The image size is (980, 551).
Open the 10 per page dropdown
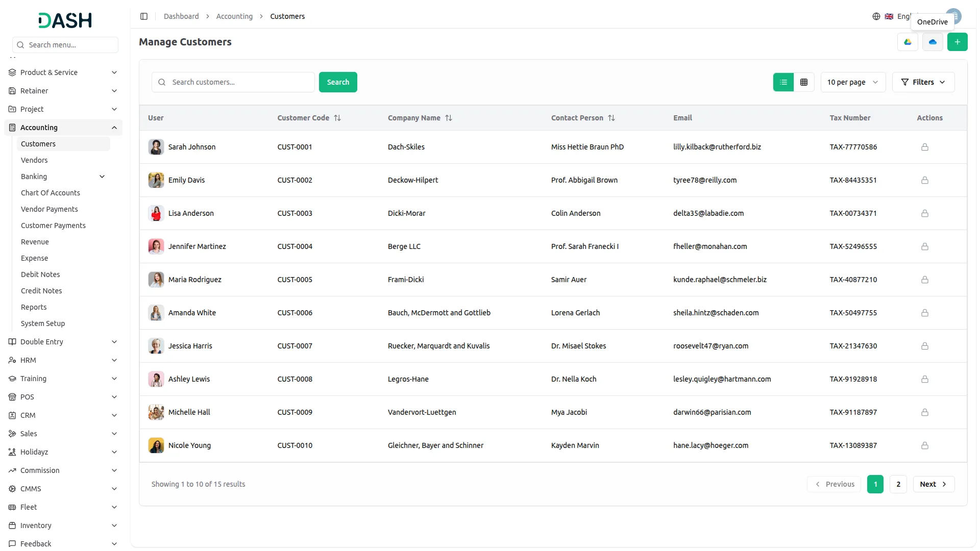(852, 82)
